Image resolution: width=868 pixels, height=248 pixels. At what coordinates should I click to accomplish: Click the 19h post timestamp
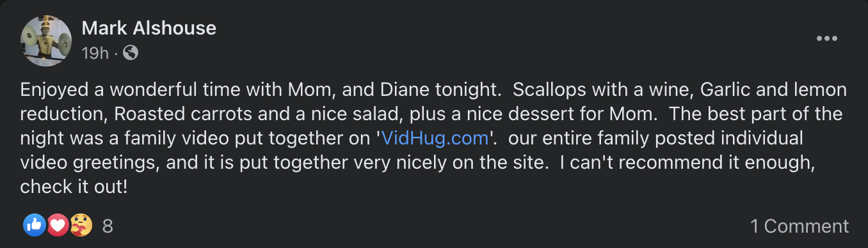click(95, 54)
